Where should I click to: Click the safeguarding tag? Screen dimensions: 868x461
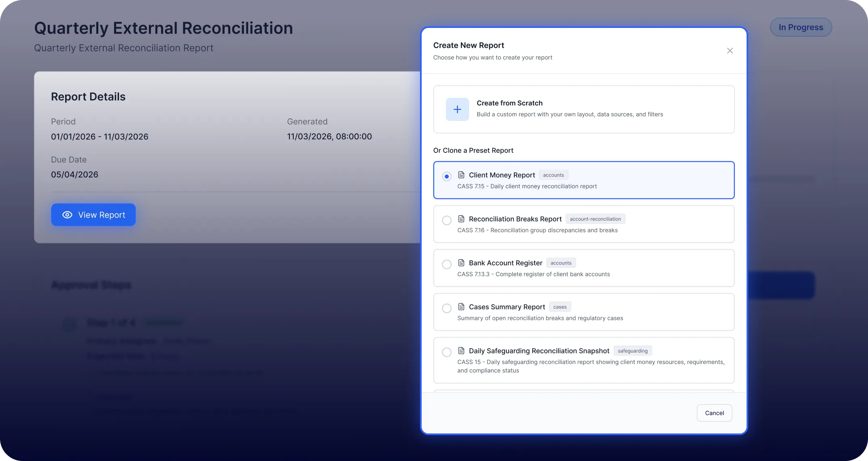point(632,351)
